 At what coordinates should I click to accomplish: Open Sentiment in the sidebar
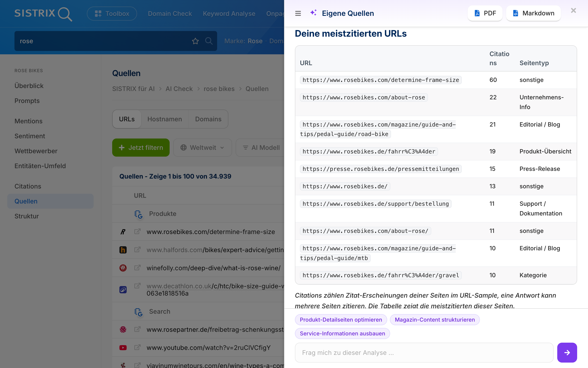[30, 136]
